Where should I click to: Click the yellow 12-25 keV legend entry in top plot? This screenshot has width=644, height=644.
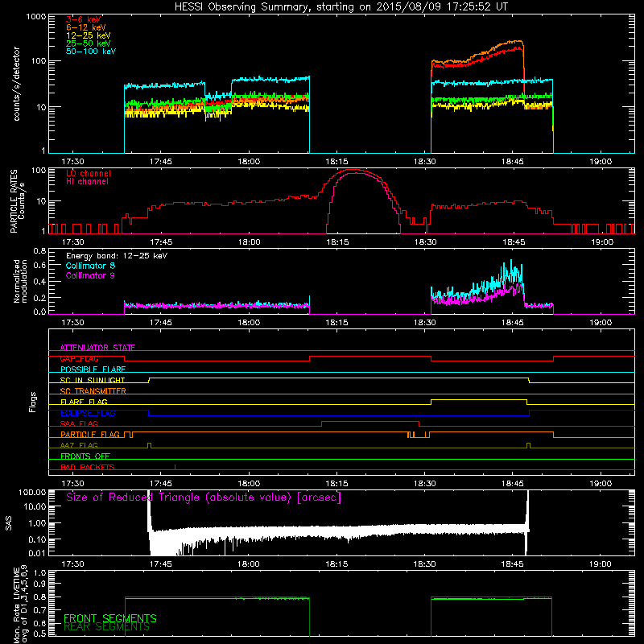pyautogui.click(x=89, y=35)
